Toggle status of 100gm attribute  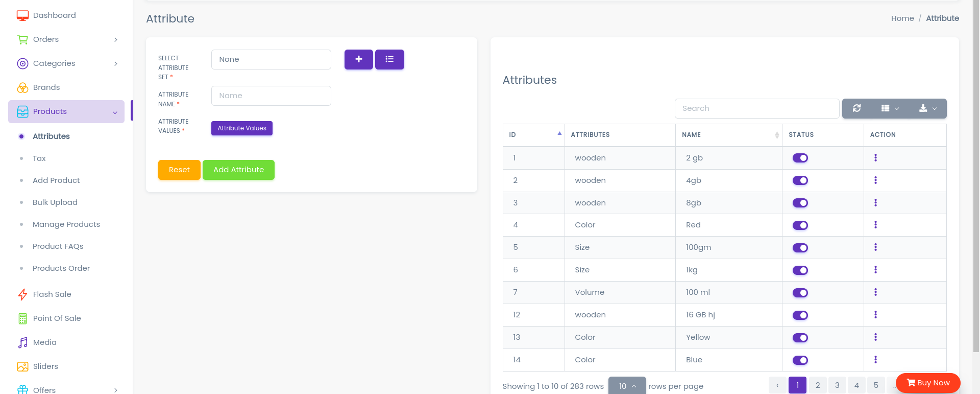point(800,248)
